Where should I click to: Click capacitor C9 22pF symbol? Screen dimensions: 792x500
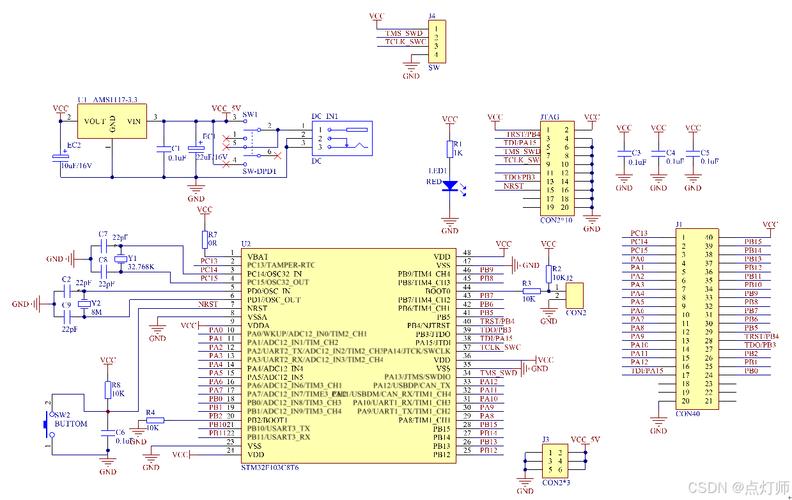point(68,317)
